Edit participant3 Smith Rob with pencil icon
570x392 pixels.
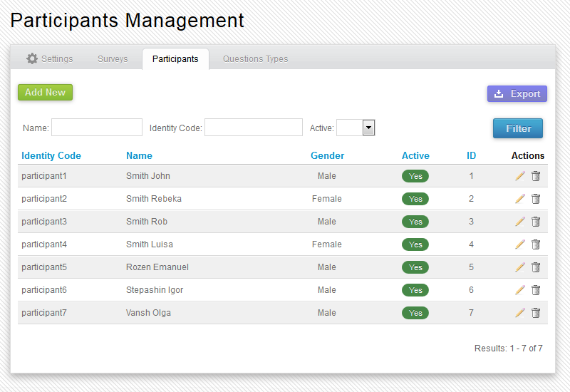[x=520, y=222]
